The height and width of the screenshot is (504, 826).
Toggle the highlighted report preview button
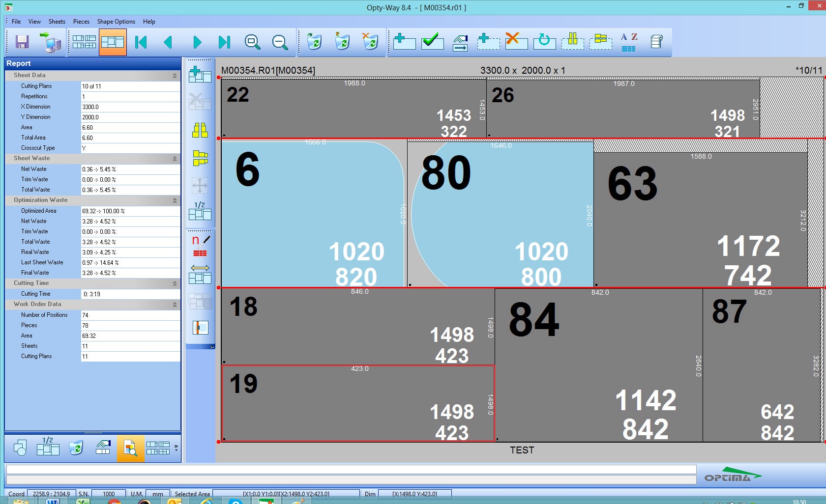pos(130,448)
